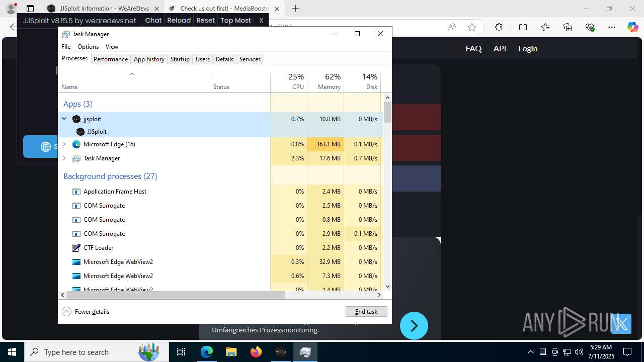Click the JJSploit taskbar icon
This screenshot has width=644, height=362.
(x=281, y=352)
